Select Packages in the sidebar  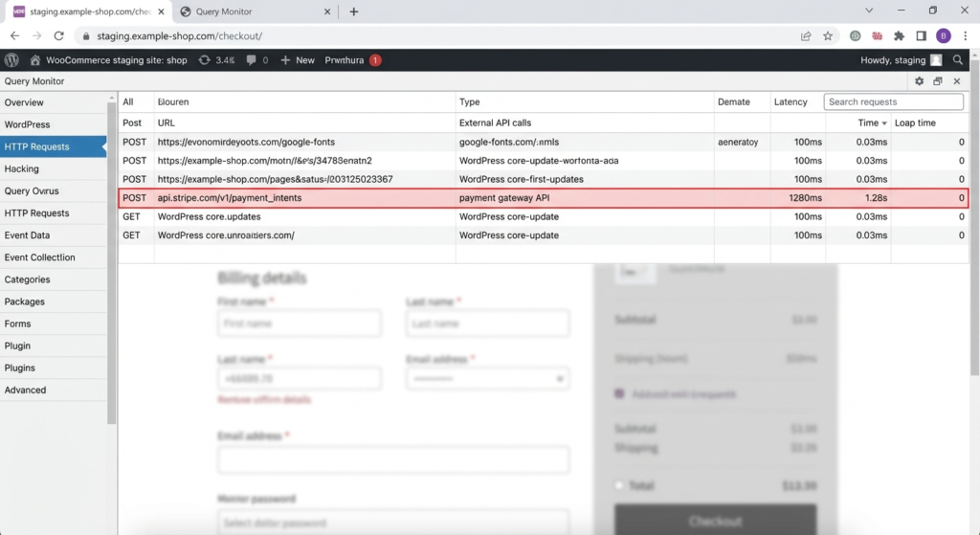[x=54, y=301]
